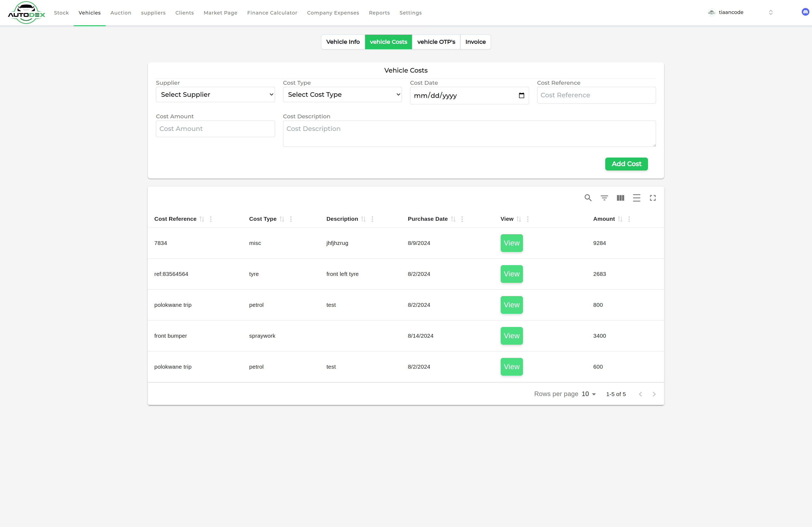Toggle table full screen icon
The height and width of the screenshot is (527, 812).
[653, 198]
